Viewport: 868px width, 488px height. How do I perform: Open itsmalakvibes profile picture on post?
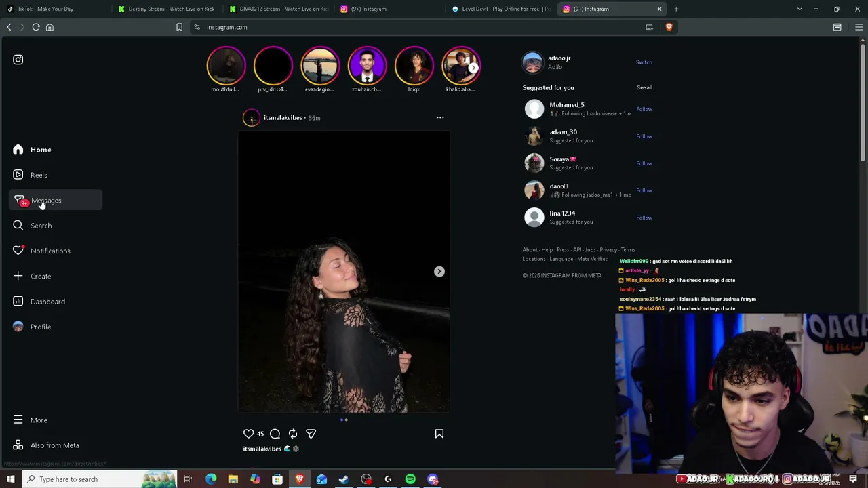tap(251, 118)
